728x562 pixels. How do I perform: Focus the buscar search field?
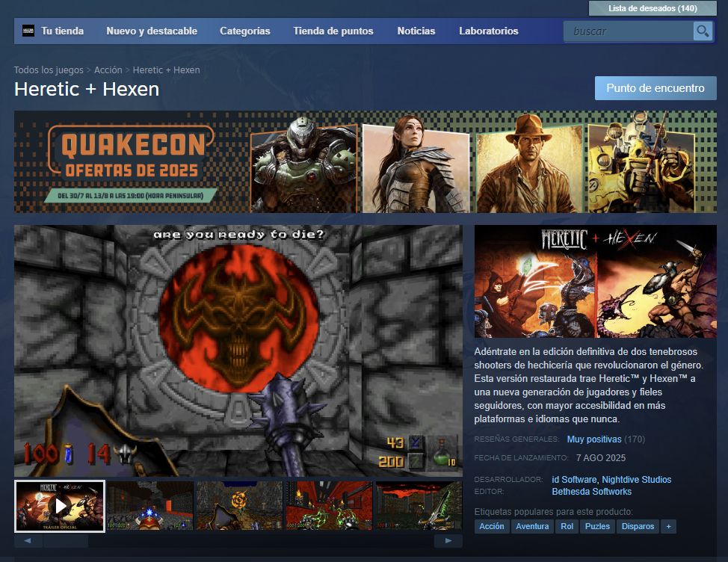click(x=629, y=31)
